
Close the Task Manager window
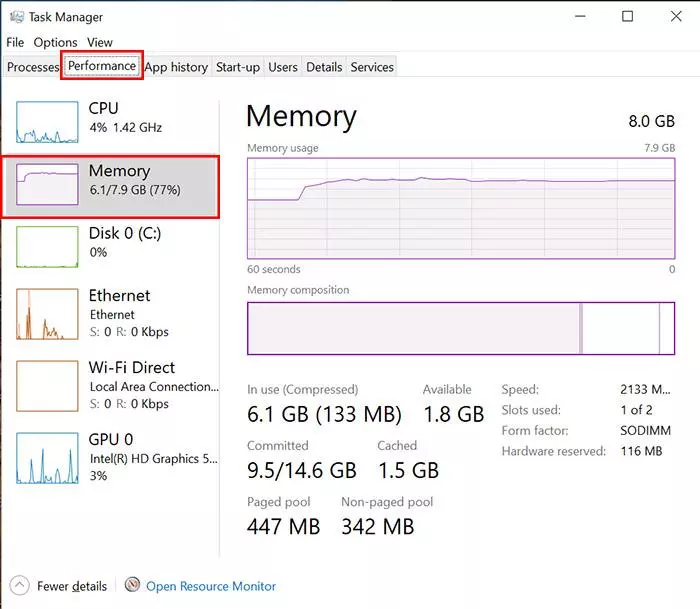[676, 17]
